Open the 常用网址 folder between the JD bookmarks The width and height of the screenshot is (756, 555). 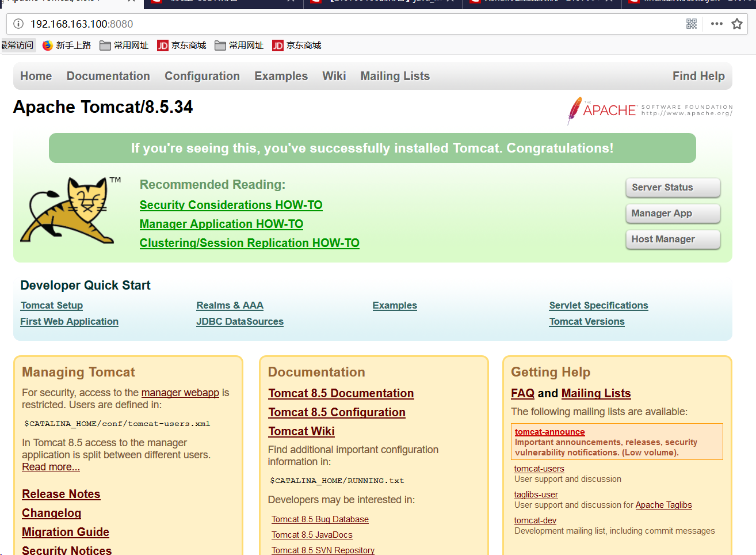tap(239, 45)
